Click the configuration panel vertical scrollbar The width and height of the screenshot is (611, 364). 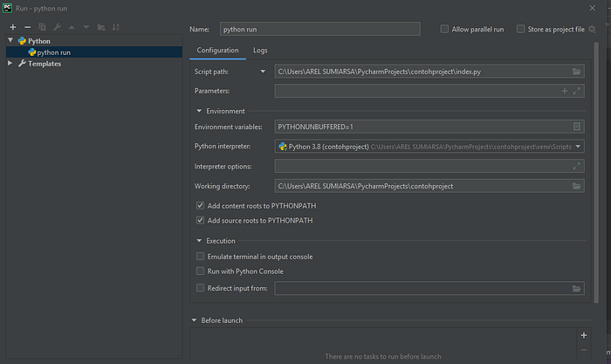[x=596, y=172]
